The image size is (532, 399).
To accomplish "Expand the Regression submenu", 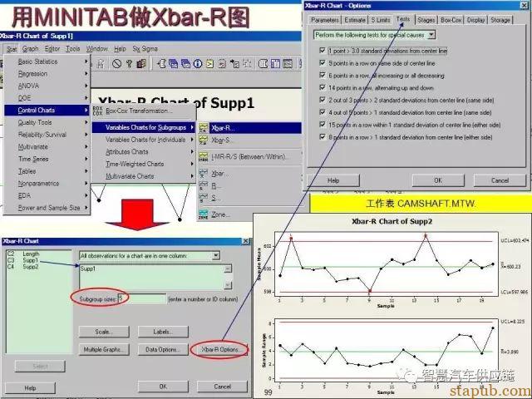I will [x=47, y=74].
